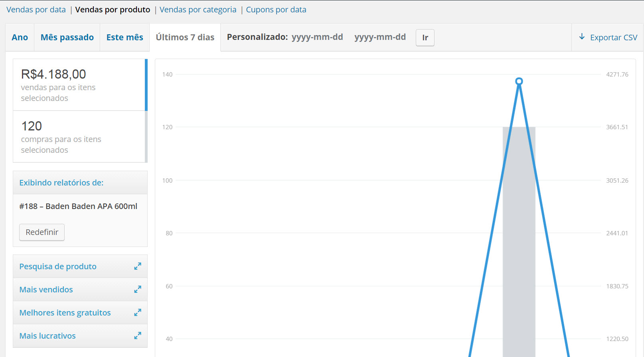Open the Vendas por categoria report
The height and width of the screenshot is (357, 644).
click(x=198, y=10)
